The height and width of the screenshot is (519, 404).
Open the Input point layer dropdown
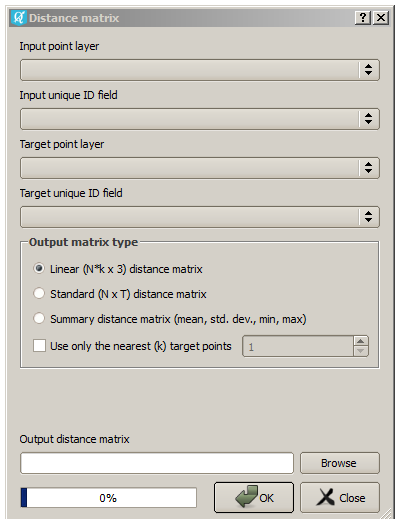pos(200,70)
